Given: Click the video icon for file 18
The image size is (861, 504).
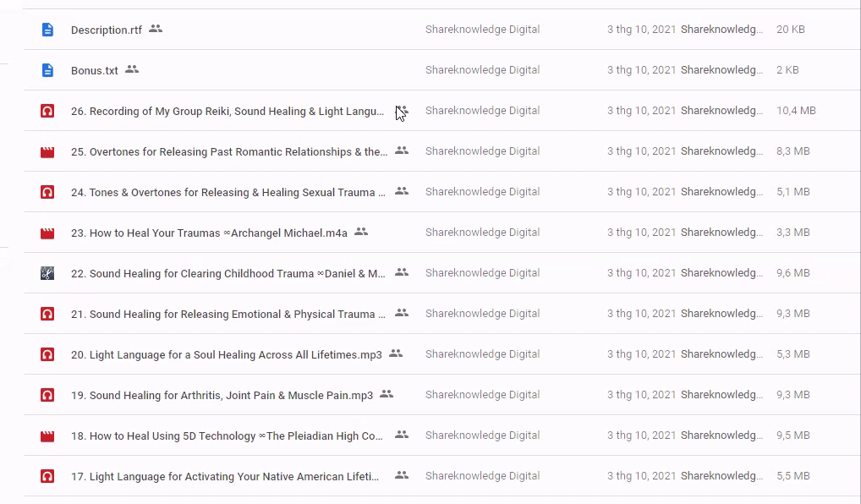Looking at the screenshot, I should point(47,436).
